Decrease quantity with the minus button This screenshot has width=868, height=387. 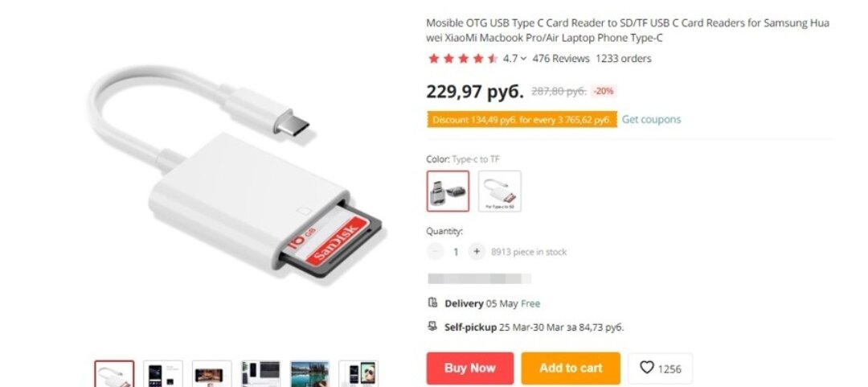pos(435,252)
